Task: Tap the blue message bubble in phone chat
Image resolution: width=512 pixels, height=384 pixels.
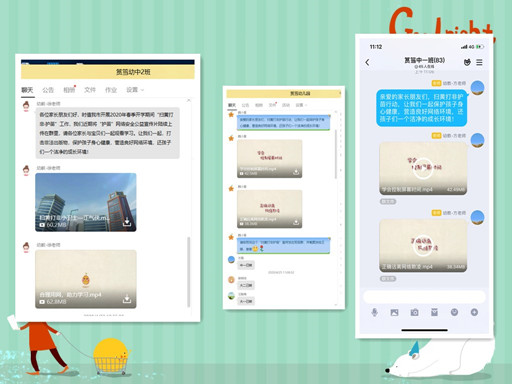Action: click(x=422, y=108)
